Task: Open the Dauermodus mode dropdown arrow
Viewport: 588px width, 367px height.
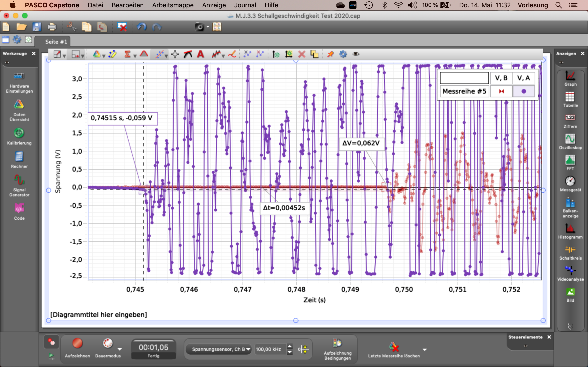Action: coord(119,349)
